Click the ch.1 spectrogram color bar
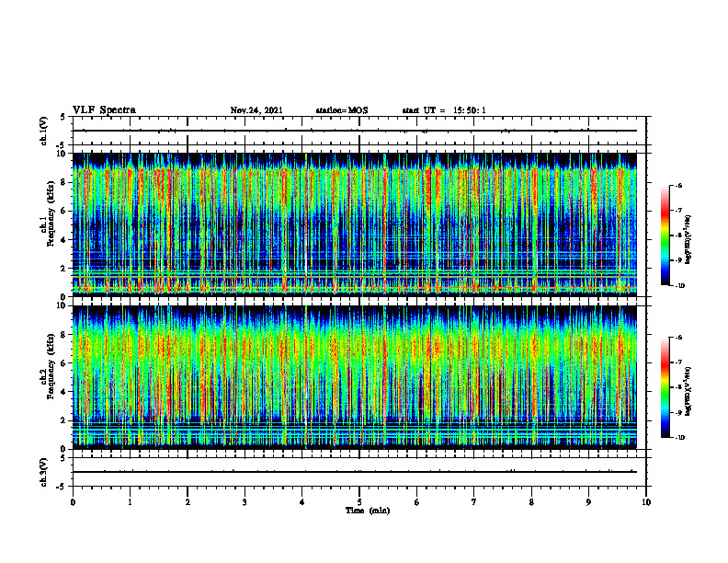The image size is (728, 563). click(665, 236)
